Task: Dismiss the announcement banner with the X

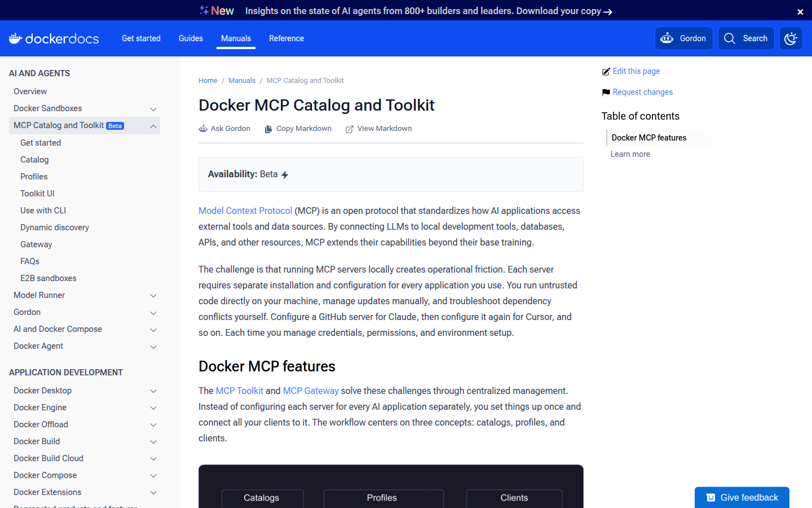Action: coord(800,12)
